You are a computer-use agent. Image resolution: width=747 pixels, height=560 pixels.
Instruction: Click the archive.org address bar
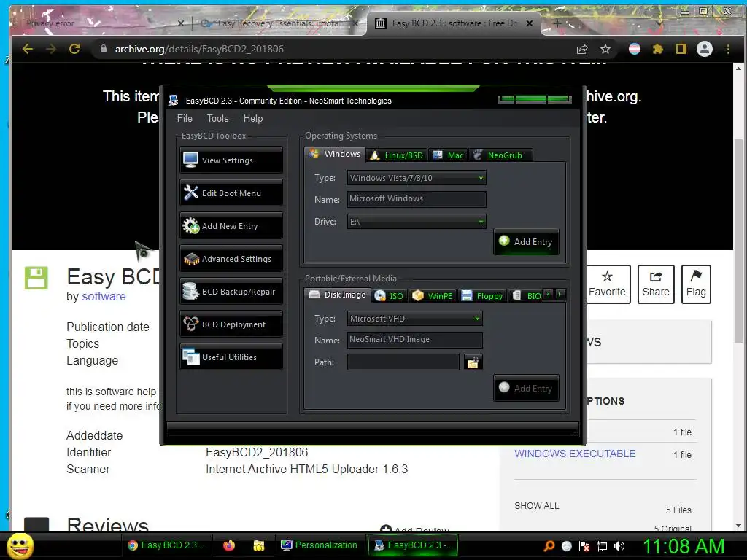click(x=333, y=49)
